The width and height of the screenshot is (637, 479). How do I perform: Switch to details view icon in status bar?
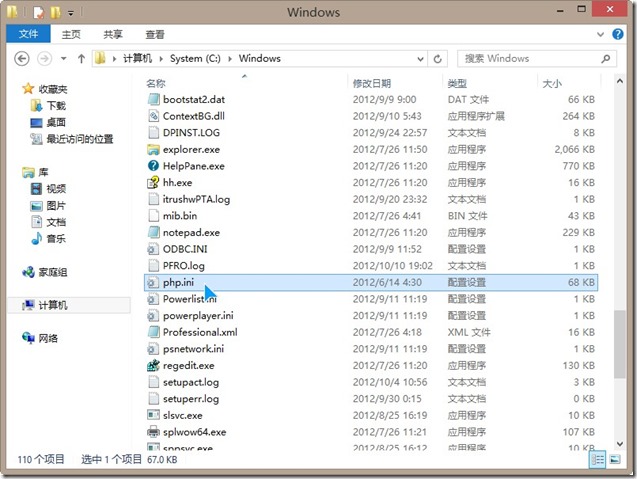598,459
